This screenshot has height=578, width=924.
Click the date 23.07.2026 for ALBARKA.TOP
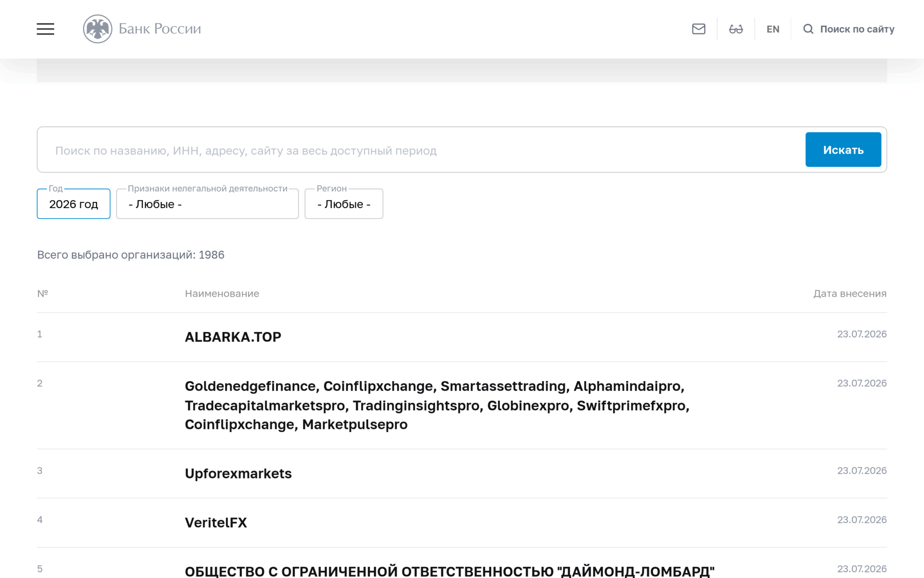point(862,334)
